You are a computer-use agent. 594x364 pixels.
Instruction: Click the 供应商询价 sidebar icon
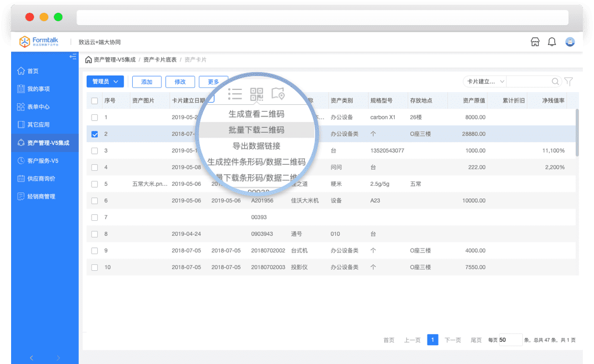coord(21,179)
